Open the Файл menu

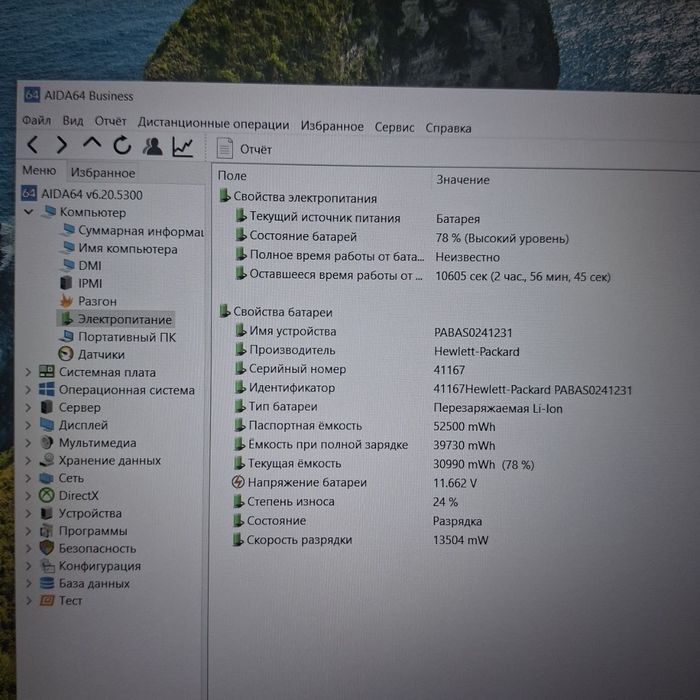(x=37, y=121)
